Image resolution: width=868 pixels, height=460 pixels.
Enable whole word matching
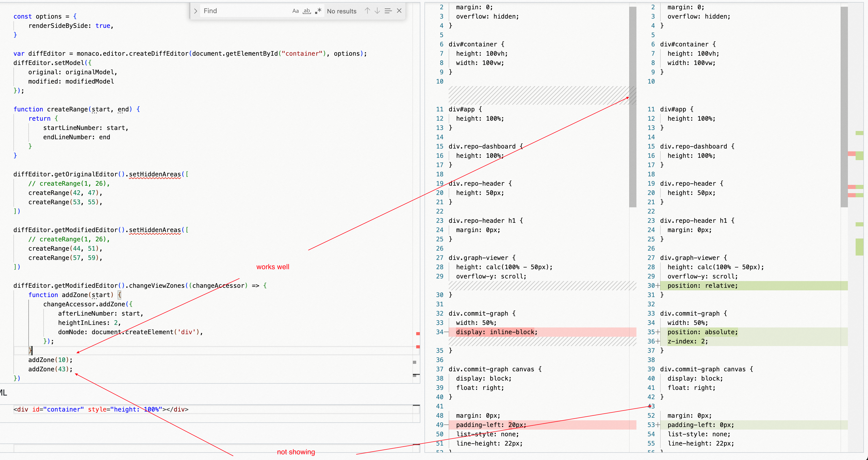[306, 11]
